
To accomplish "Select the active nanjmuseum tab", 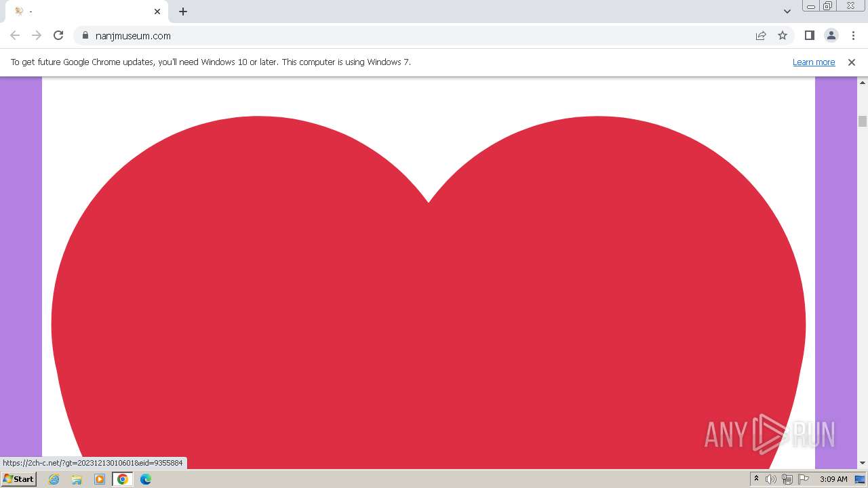I will coord(87,12).
